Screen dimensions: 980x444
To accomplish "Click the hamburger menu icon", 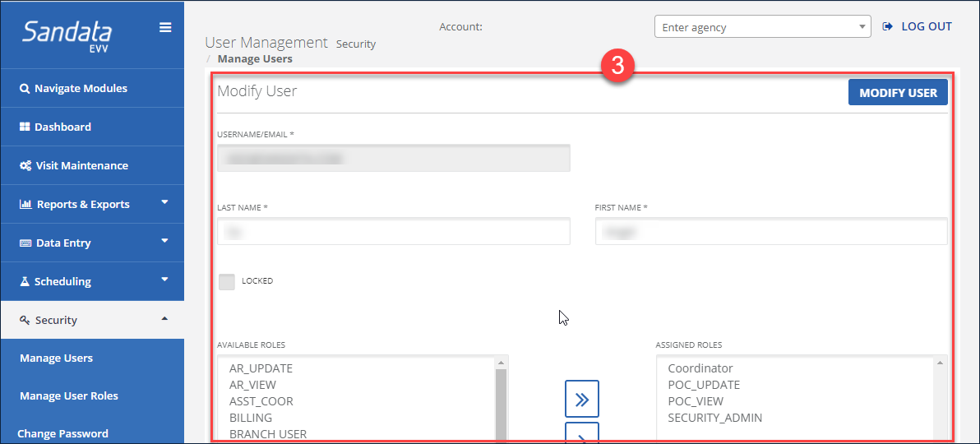I will (x=165, y=28).
